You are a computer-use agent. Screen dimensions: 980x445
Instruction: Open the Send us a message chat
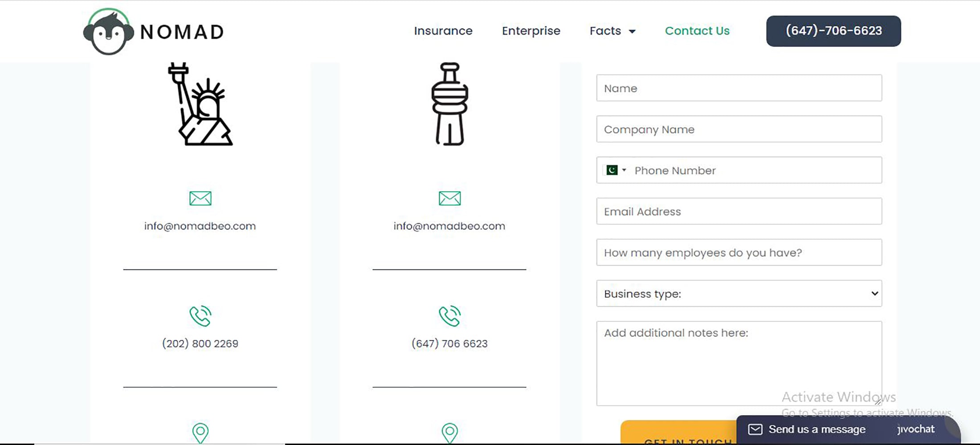pyautogui.click(x=816, y=429)
